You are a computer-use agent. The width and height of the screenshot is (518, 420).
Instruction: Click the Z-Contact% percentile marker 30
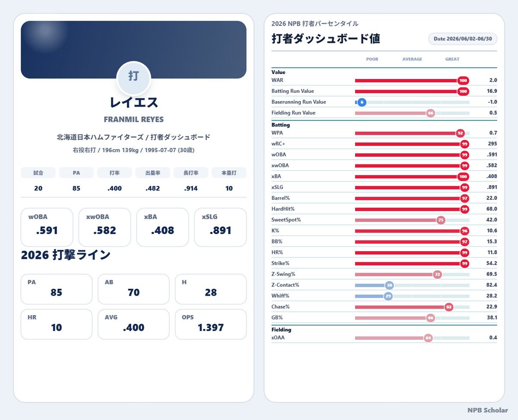coord(389,285)
